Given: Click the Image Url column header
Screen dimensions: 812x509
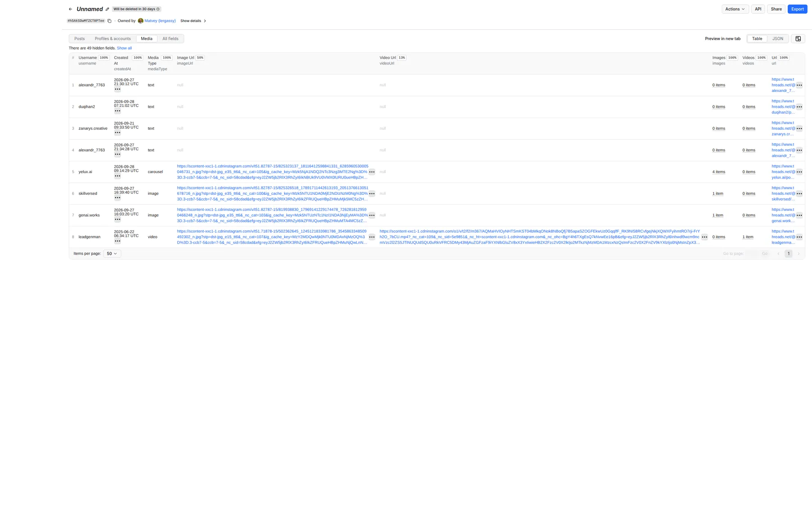Looking at the screenshot, I should pos(185,58).
